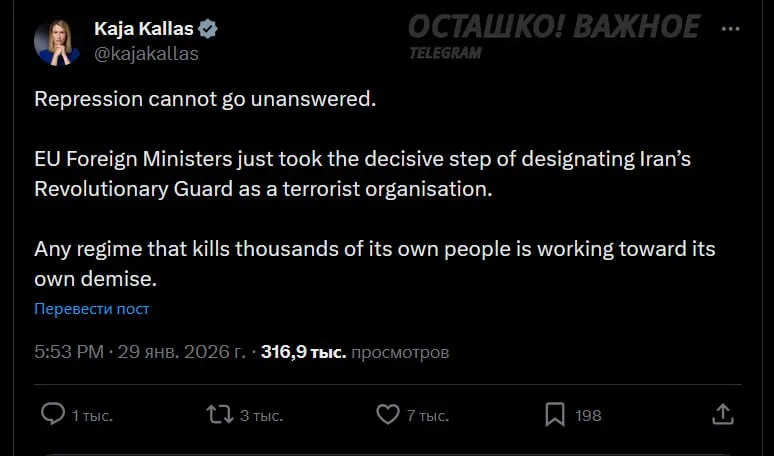This screenshot has width=774, height=456.
Task: Open the three-dot more options menu
Action: pyautogui.click(x=730, y=31)
